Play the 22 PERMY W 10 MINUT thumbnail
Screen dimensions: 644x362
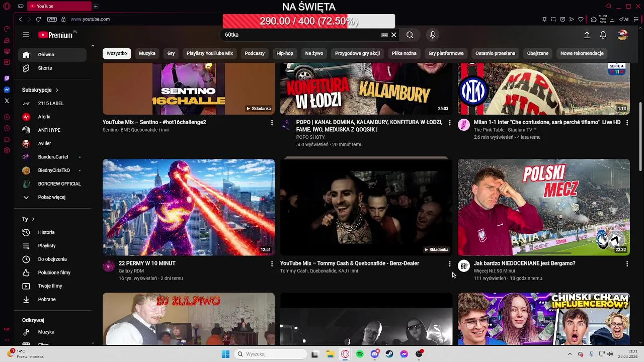click(x=189, y=207)
